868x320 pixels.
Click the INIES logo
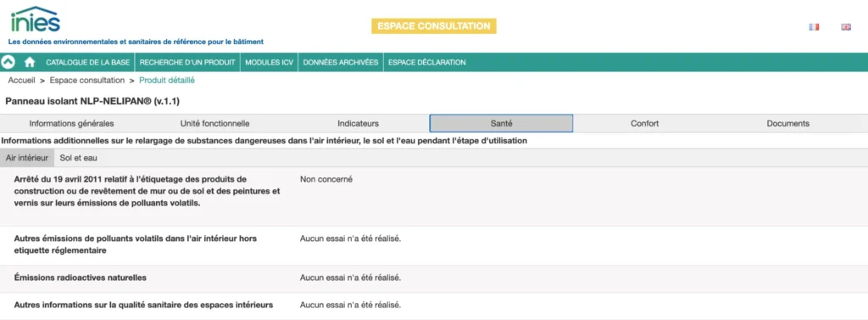tap(36, 20)
